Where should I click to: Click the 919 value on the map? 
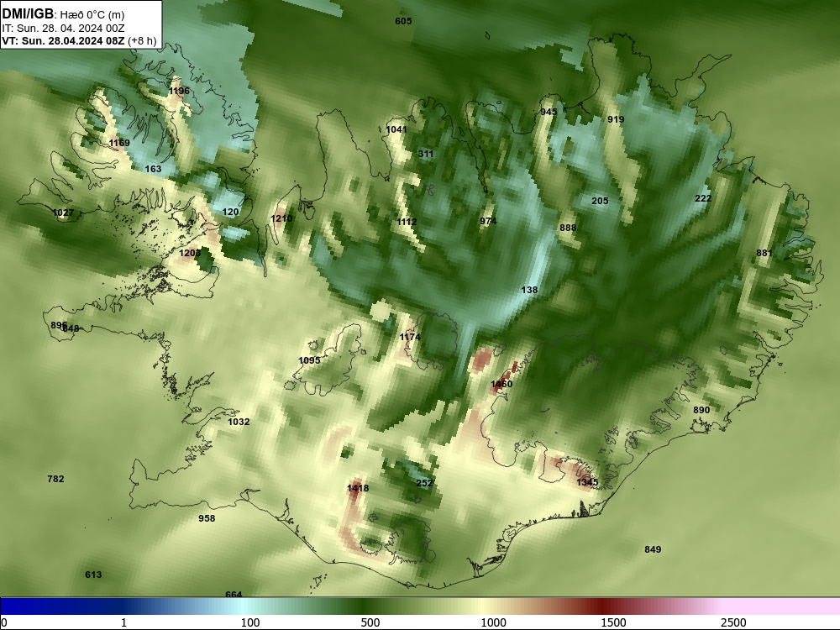616,119
